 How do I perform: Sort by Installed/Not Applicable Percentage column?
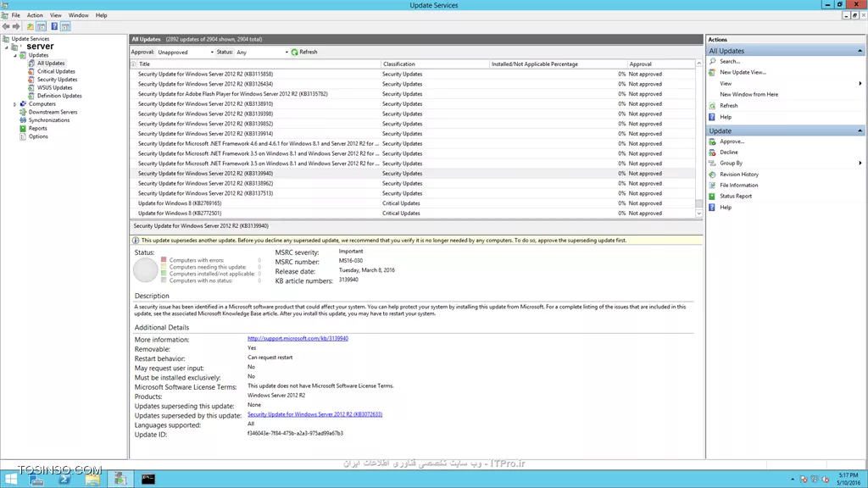(558, 64)
